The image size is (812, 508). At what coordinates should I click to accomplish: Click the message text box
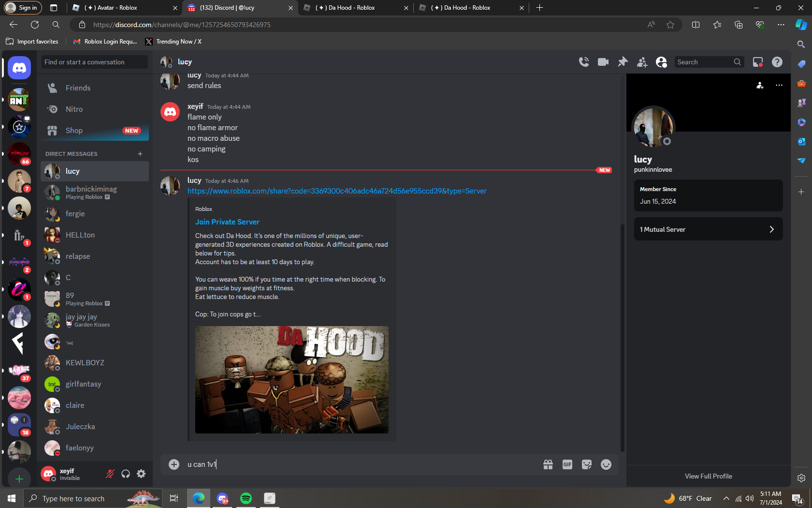(361, 464)
